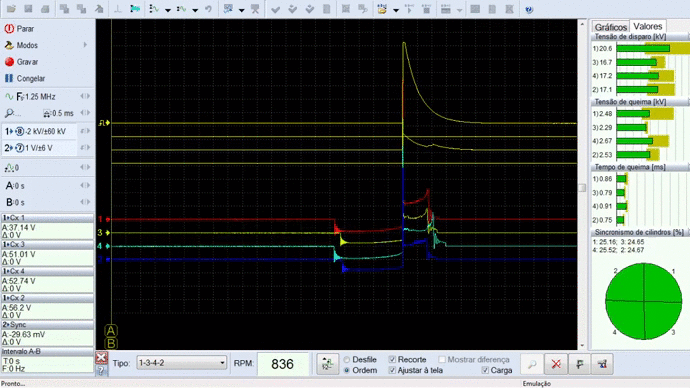Click the 1▸Cx 1 channel header

click(47, 218)
